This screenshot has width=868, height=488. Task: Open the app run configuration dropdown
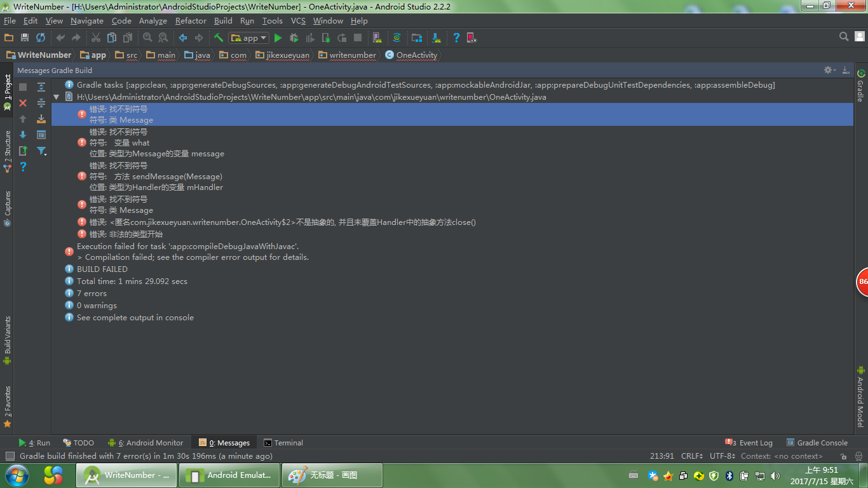(x=249, y=38)
